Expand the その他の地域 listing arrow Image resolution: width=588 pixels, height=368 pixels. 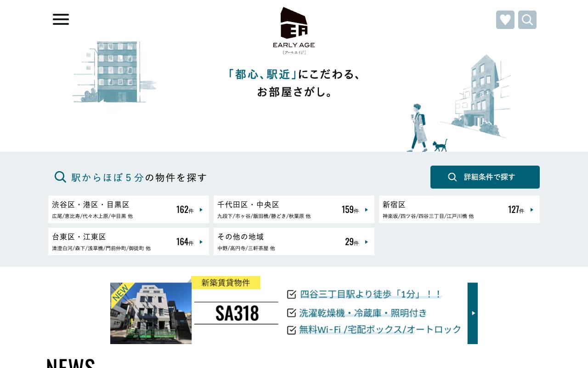pyautogui.click(x=366, y=241)
